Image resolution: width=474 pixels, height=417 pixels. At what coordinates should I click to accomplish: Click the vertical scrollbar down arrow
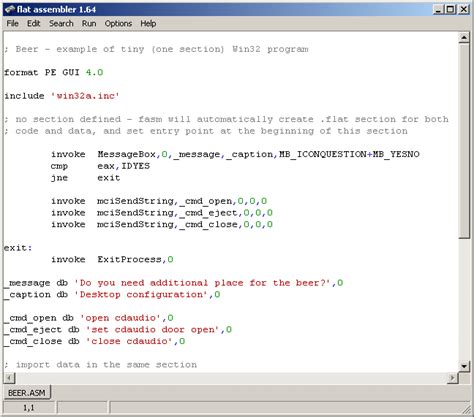(x=464, y=366)
